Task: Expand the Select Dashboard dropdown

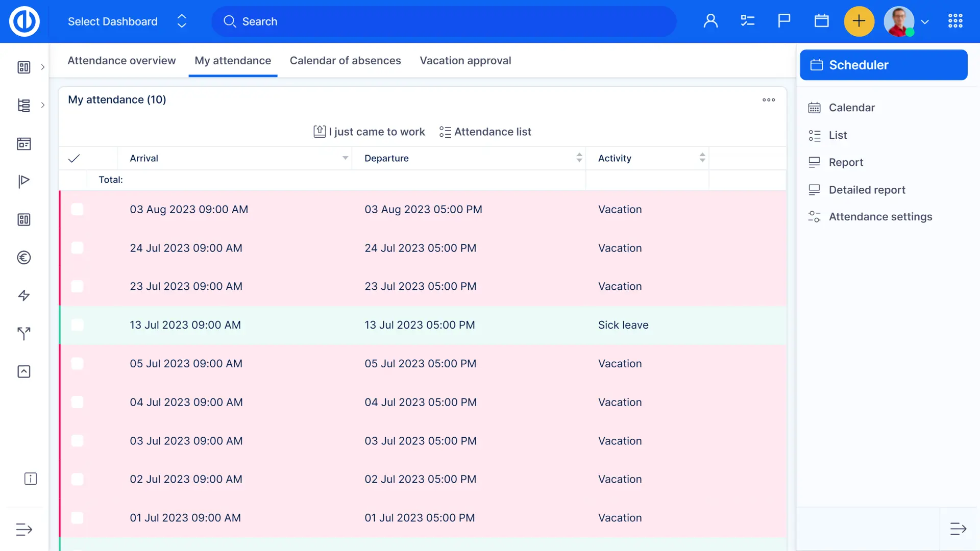Action: point(182,21)
